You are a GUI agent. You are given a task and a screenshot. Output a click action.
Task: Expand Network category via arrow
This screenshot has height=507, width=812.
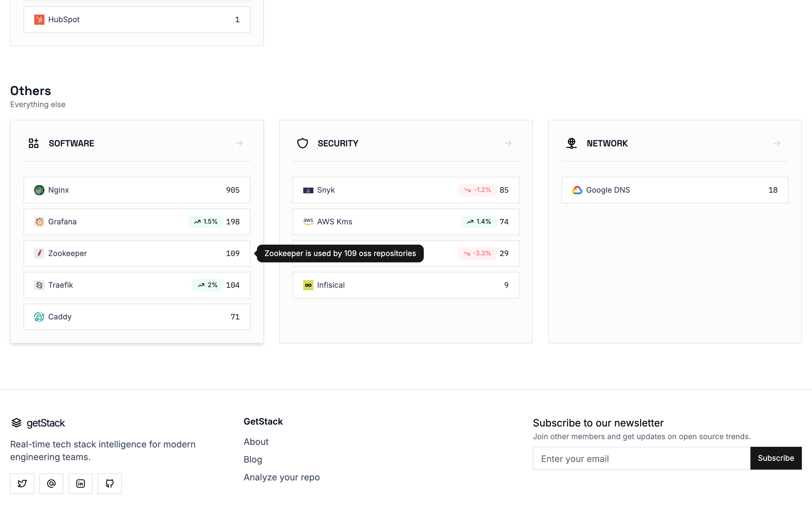click(x=777, y=143)
